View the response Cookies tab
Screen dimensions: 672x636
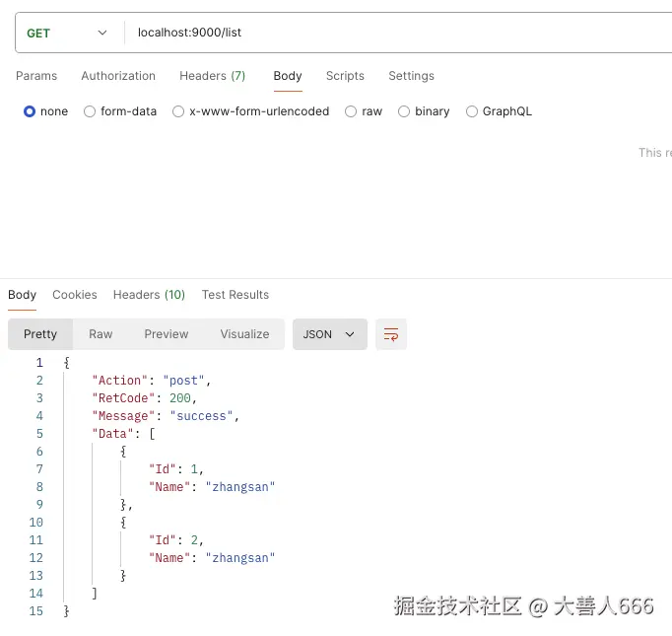[x=75, y=295]
